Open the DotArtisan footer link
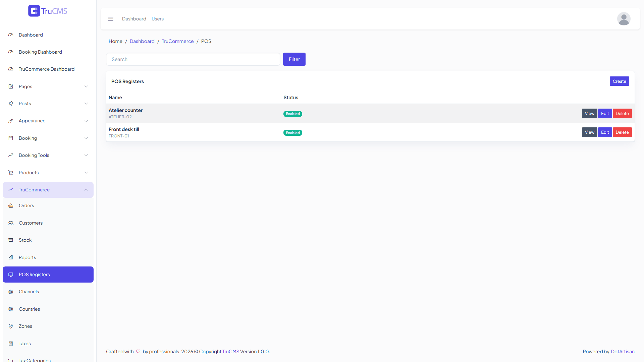 coord(623,352)
